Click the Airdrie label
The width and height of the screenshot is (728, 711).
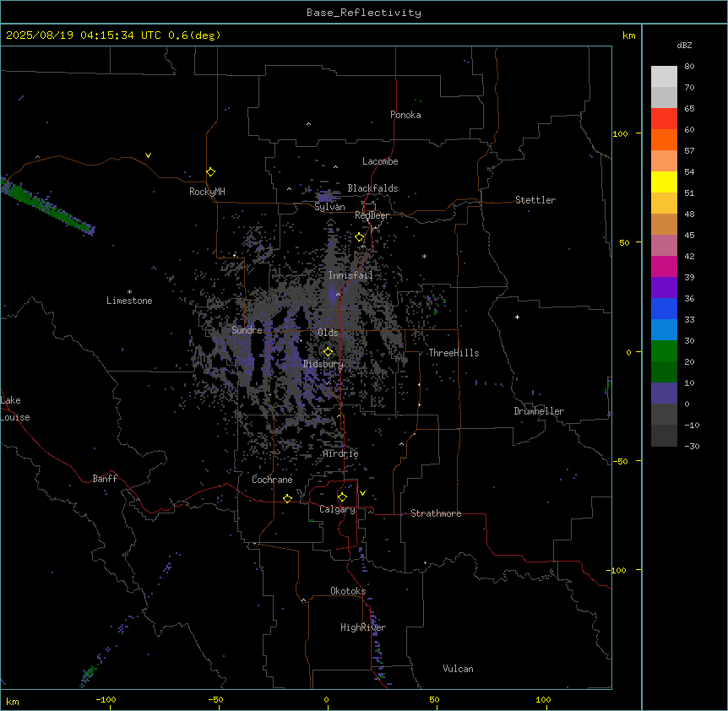click(340, 453)
